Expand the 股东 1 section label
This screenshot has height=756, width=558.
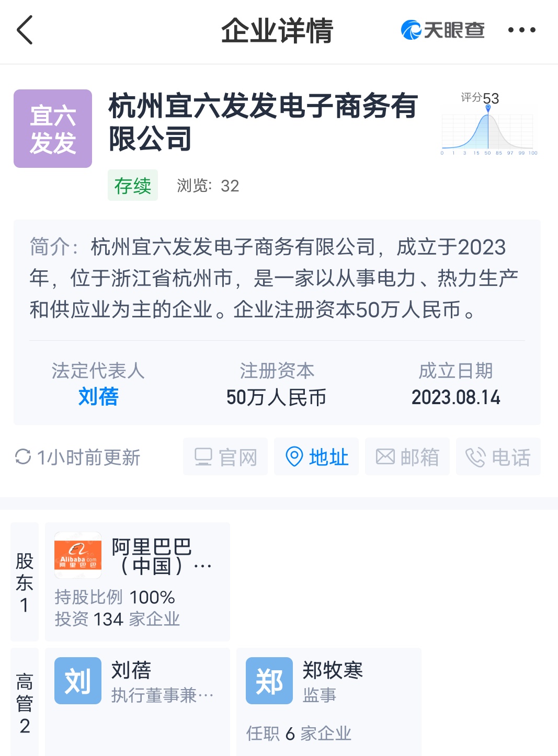[25, 582]
